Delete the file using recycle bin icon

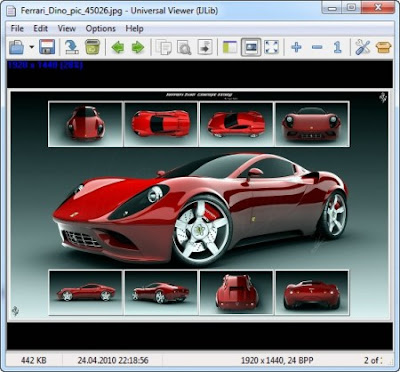point(92,47)
